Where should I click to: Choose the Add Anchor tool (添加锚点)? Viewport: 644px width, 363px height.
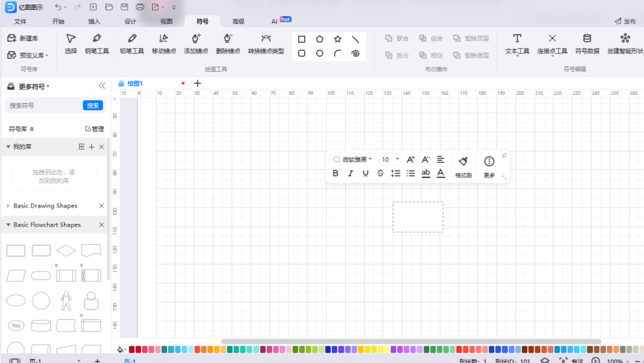[x=196, y=44]
